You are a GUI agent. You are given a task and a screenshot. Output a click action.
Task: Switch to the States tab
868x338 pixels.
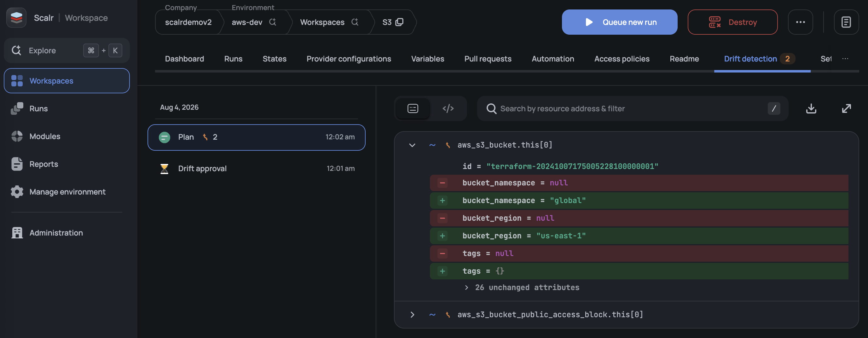tap(274, 59)
